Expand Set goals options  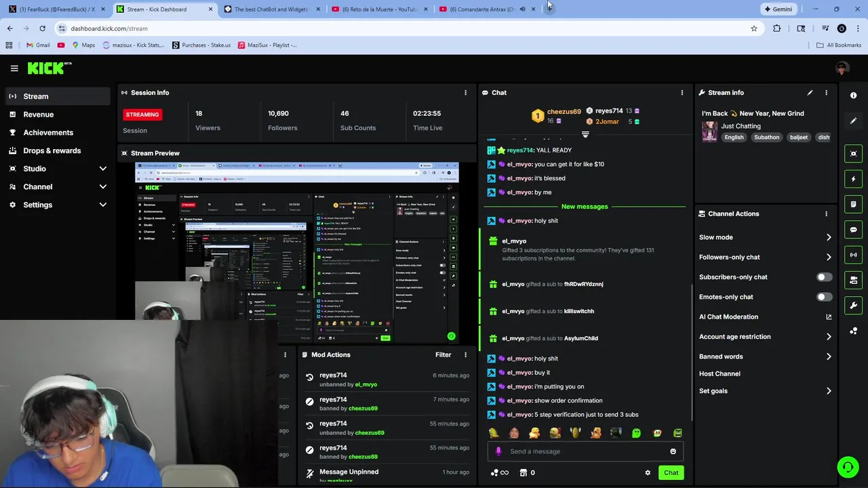[x=829, y=391]
